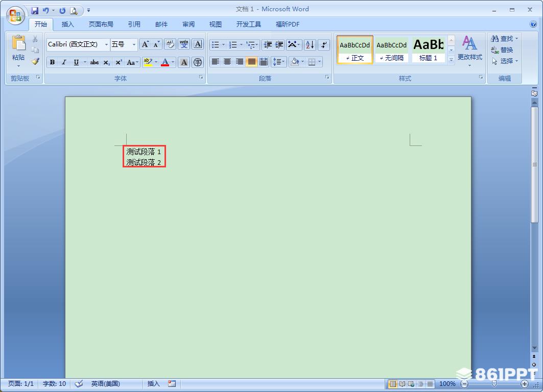Open the Calibri font name dropdown
Viewport: 543px width, 392px height.
pyautogui.click(x=106, y=44)
